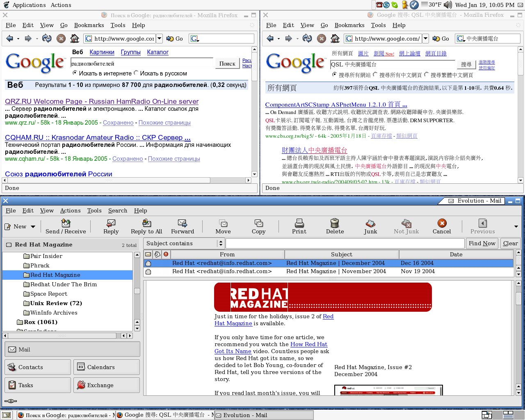The image size is (525, 420).
Task: Click the Reply to All icon
Action: (146, 226)
